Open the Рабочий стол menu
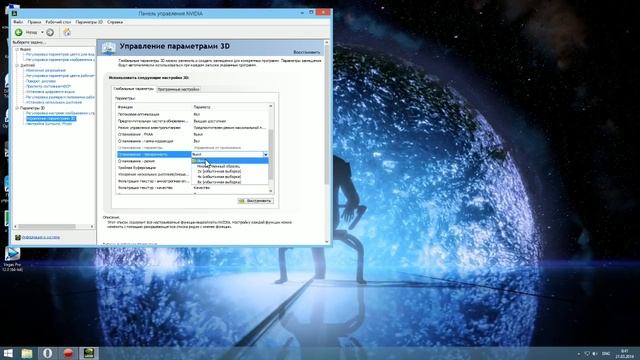The height and width of the screenshot is (360, 640). [58, 22]
